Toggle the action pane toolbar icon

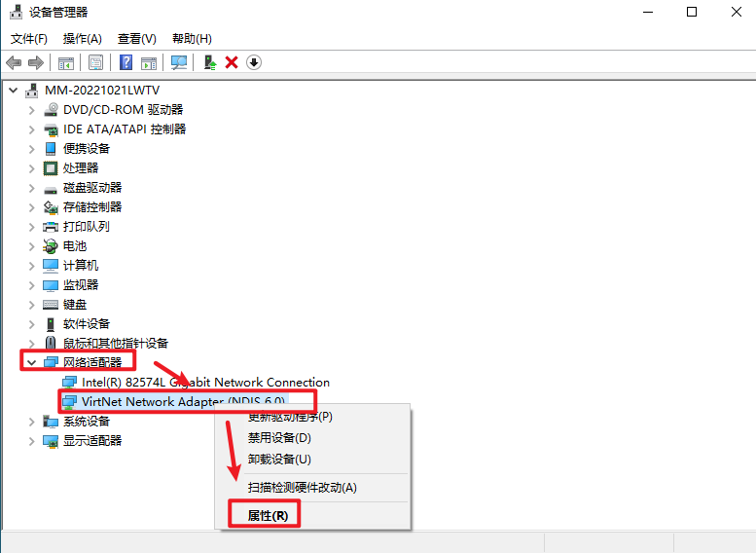149,62
